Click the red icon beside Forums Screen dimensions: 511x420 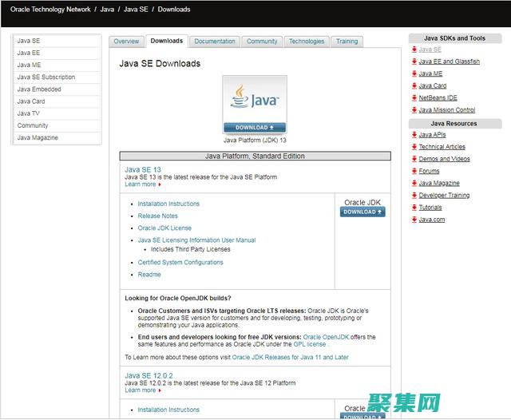(x=414, y=171)
